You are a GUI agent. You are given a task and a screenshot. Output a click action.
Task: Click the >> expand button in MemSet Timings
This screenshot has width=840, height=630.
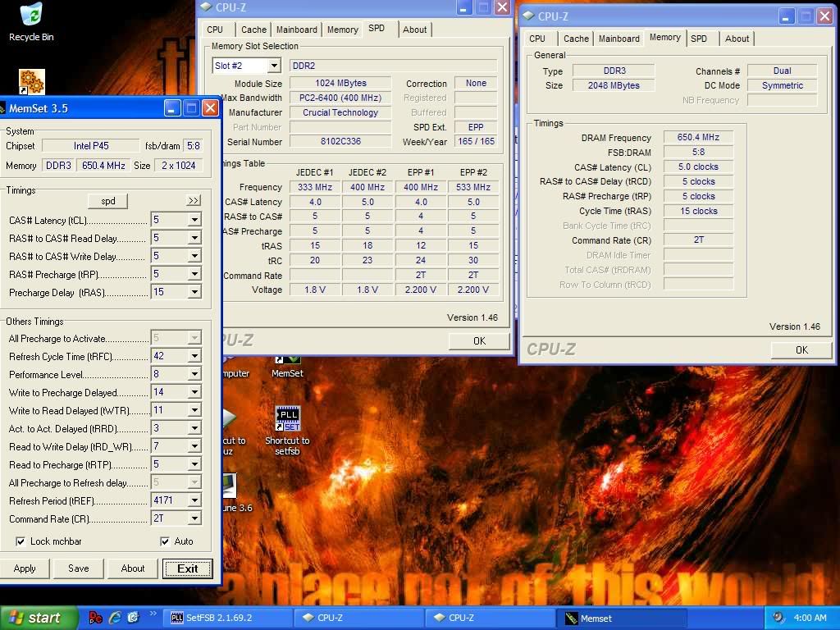pos(194,200)
